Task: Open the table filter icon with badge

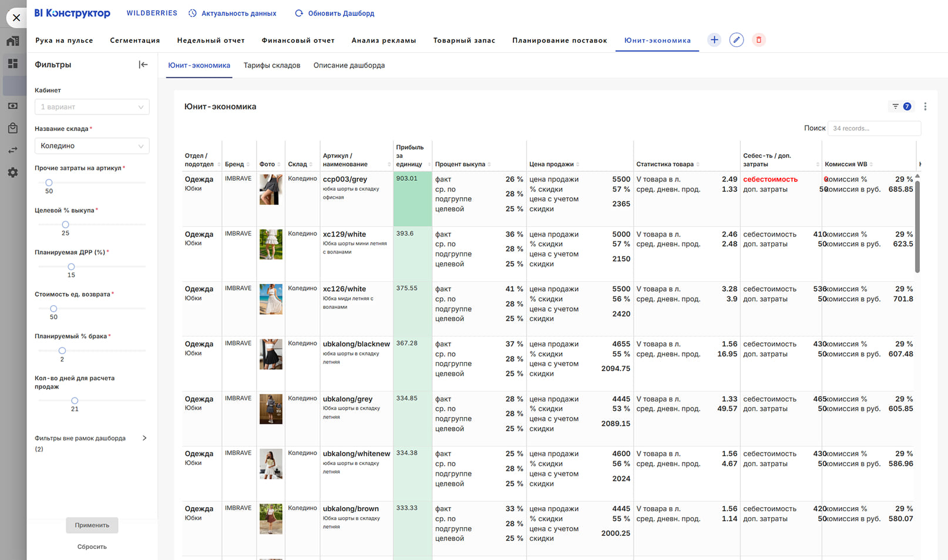Action: tap(900, 106)
